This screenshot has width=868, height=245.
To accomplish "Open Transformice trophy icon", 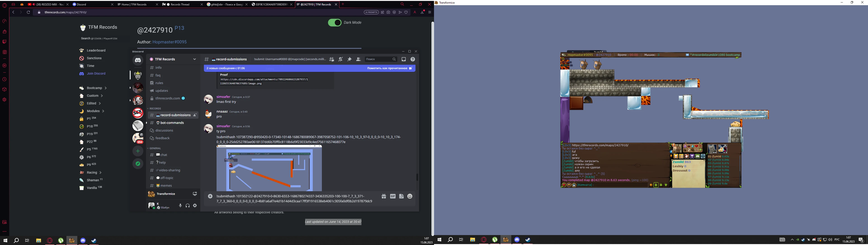I will coord(692,156).
